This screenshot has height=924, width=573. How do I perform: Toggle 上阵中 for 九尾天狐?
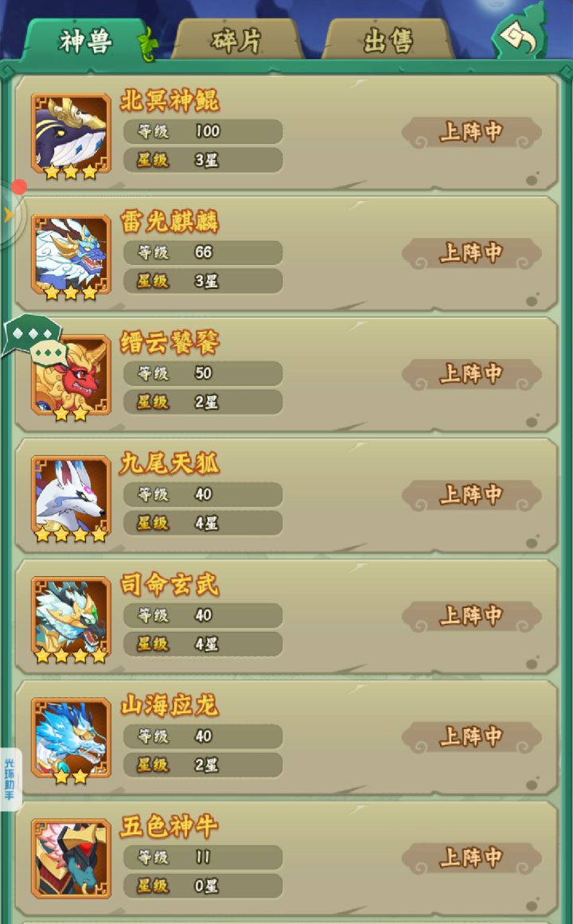point(471,496)
